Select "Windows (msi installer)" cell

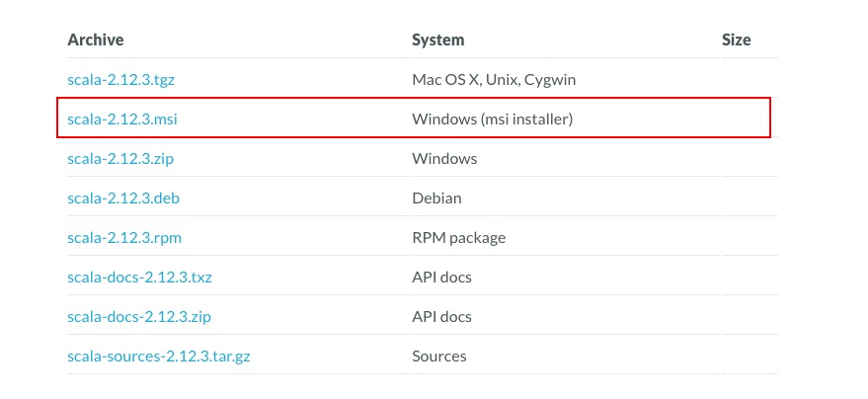coord(492,120)
